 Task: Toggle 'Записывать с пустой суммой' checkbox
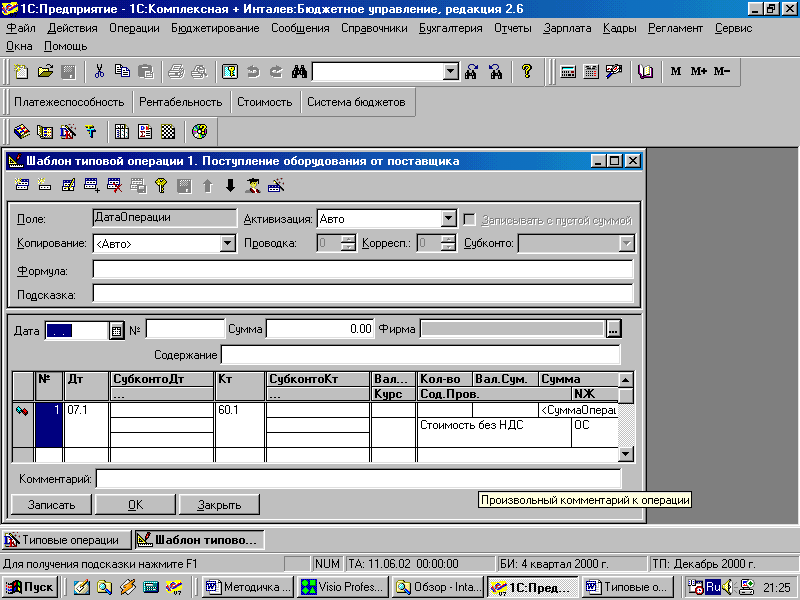(x=469, y=220)
